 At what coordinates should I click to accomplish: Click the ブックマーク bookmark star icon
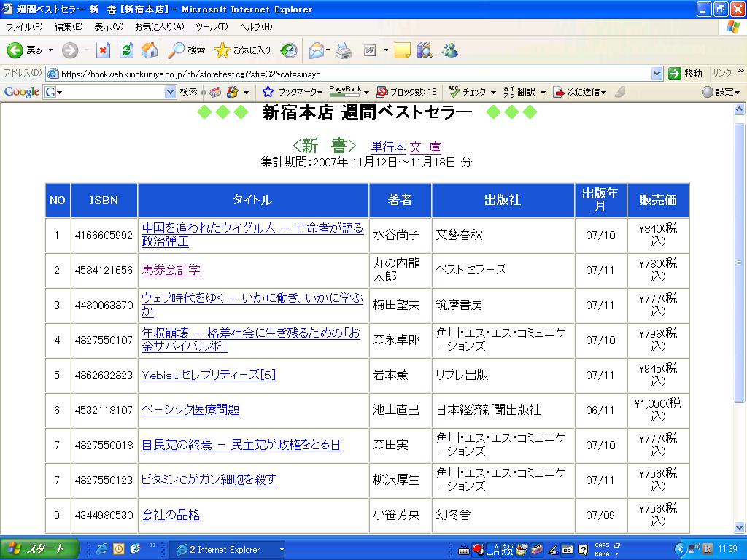point(268,91)
